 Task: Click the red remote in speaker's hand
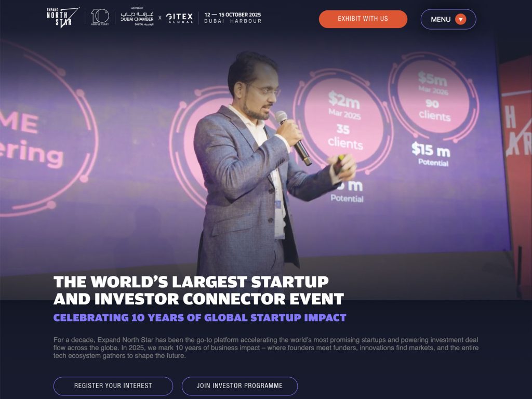(339, 164)
